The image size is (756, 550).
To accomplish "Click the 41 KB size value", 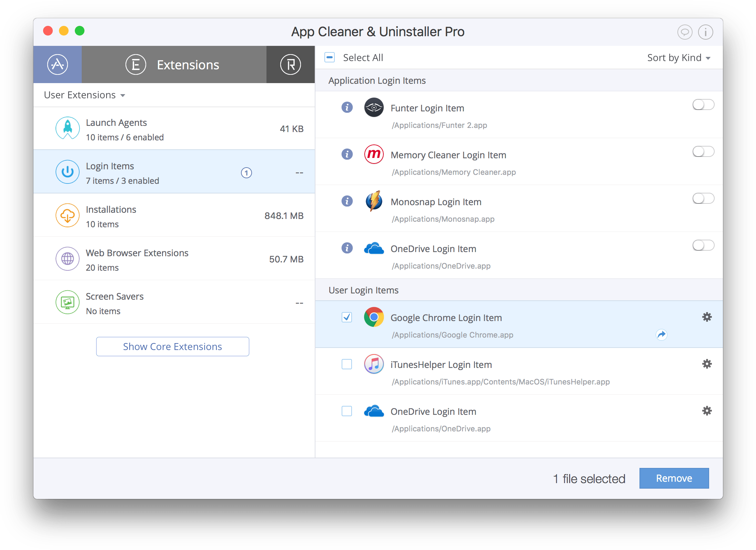I will pyautogui.click(x=292, y=129).
